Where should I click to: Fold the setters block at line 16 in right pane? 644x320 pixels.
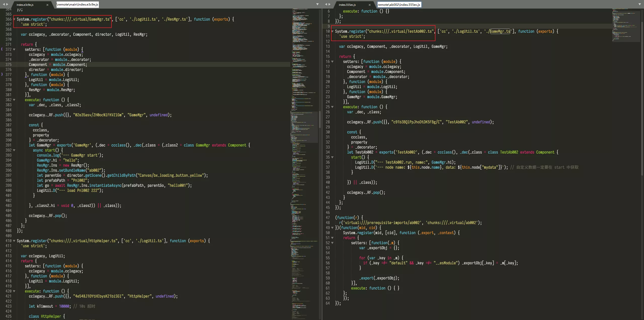(332, 62)
